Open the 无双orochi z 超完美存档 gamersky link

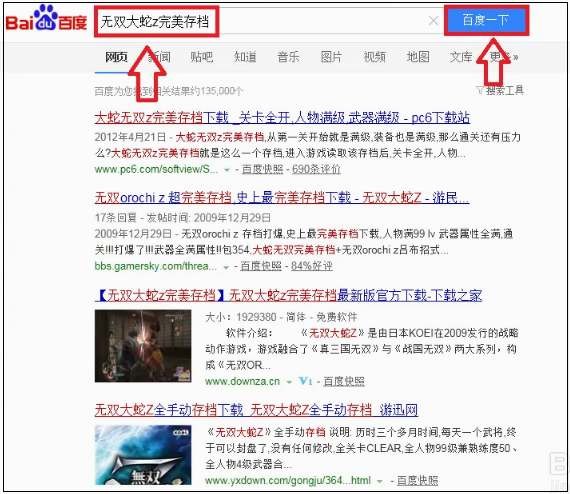pos(282,198)
